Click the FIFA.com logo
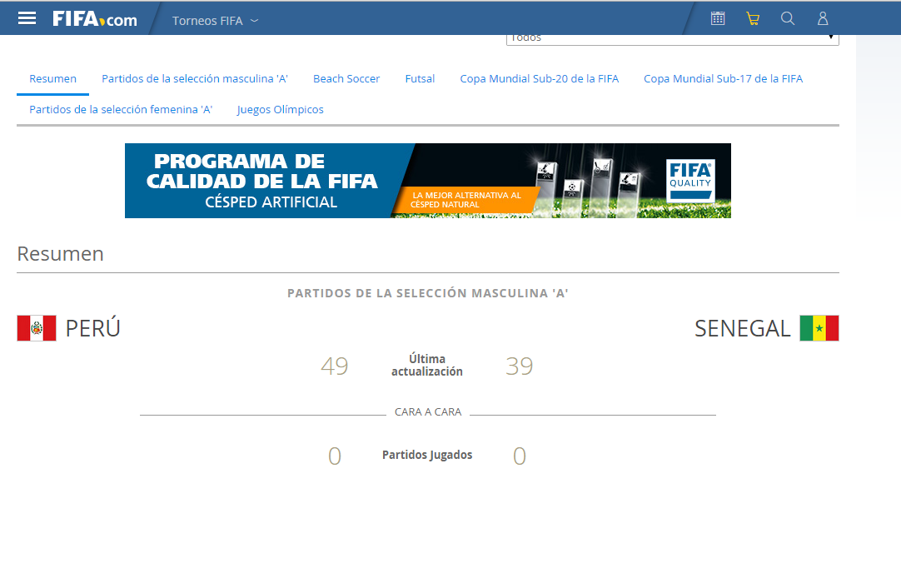The image size is (901, 588). pos(95,19)
